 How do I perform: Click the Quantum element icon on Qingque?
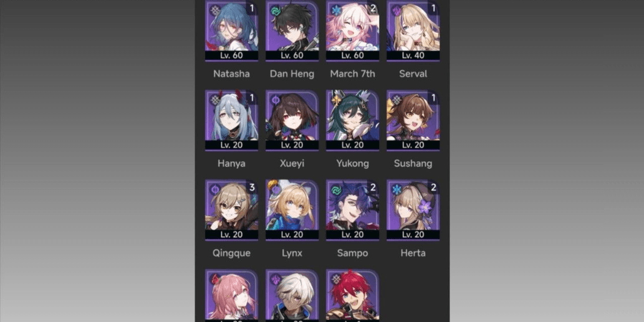[215, 190]
